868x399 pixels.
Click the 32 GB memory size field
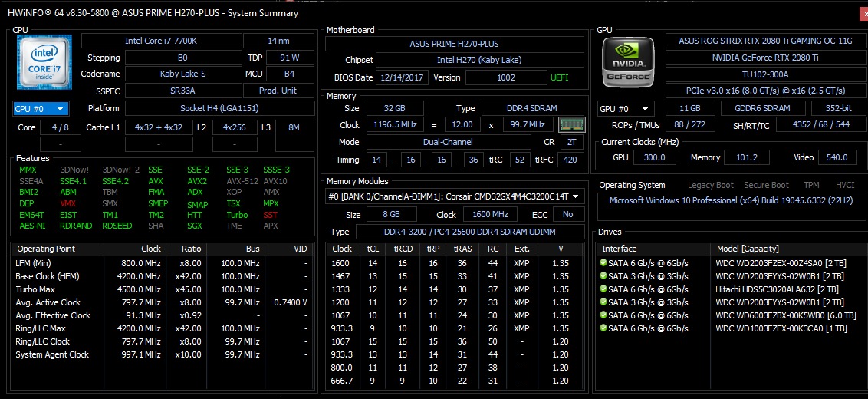click(395, 108)
